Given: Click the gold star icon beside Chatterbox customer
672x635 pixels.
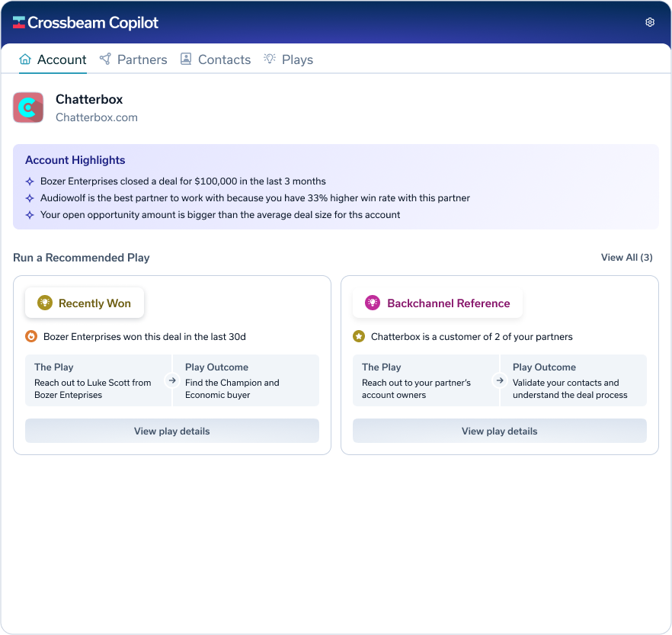Looking at the screenshot, I should coord(359,336).
